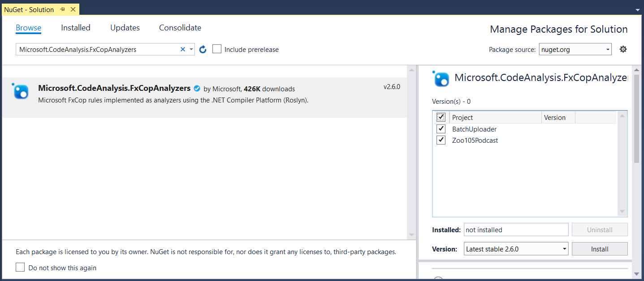Viewport: 644px width, 281px height.
Task: Clear the search box with the X icon
Action: [x=183, y=49]
